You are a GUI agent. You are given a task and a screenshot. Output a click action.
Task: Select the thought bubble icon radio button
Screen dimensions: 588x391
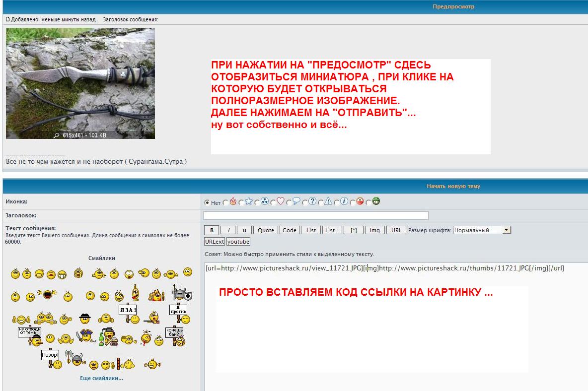[289, 202]
